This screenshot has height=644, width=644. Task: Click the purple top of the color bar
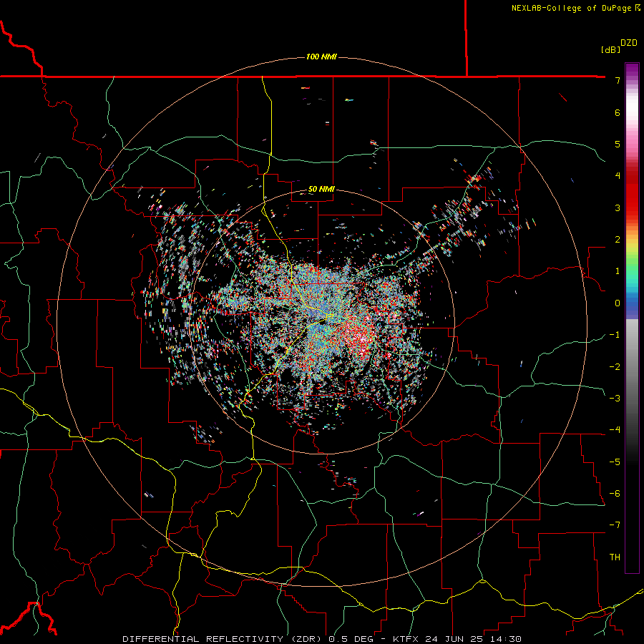pyautogui.click(x=632, y=71)
